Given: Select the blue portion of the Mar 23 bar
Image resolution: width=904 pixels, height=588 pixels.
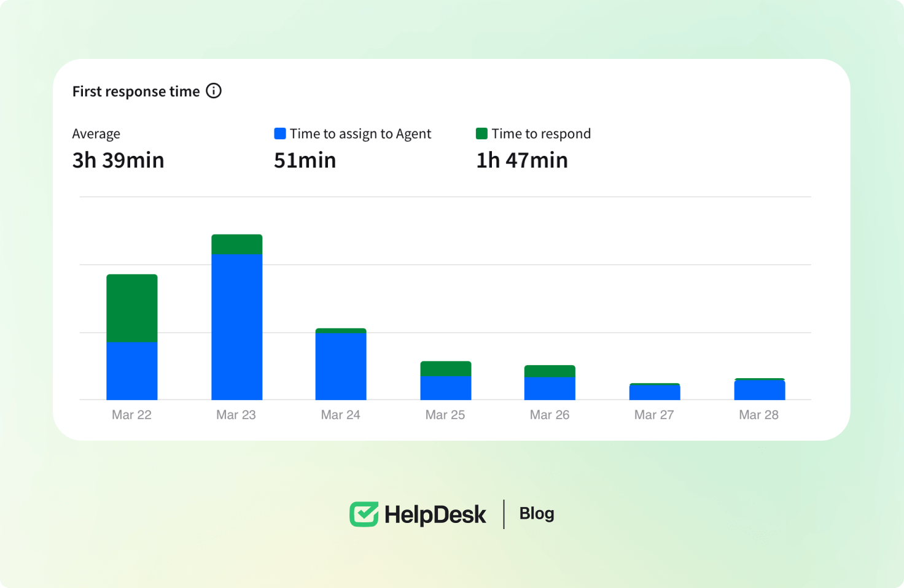Looking at the screenshot, I should point(237,327).
